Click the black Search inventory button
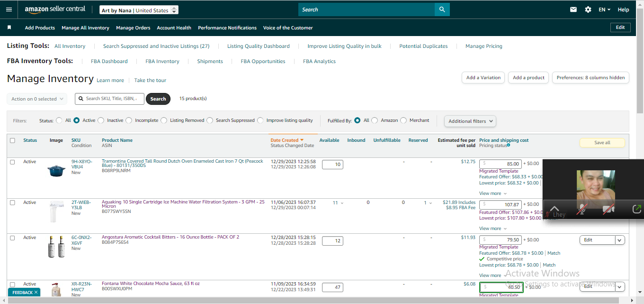The image size is (644, 304). (x=158, y=99)
